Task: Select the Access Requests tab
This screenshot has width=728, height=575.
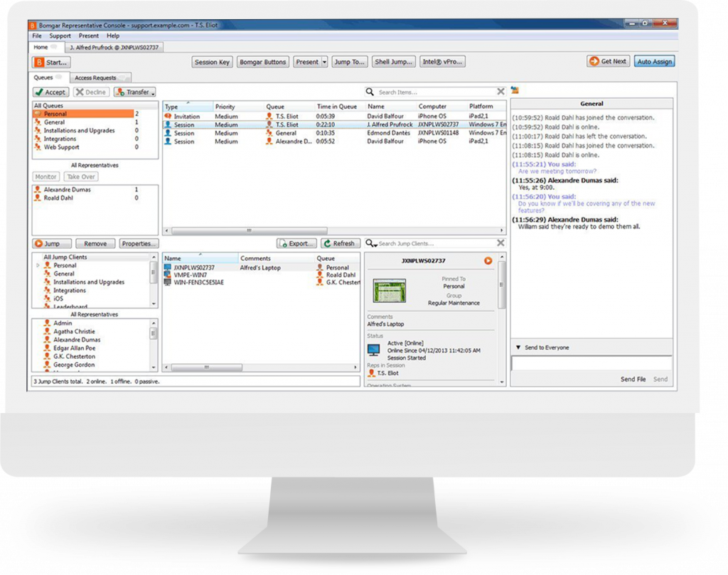Action: [100, 78]
